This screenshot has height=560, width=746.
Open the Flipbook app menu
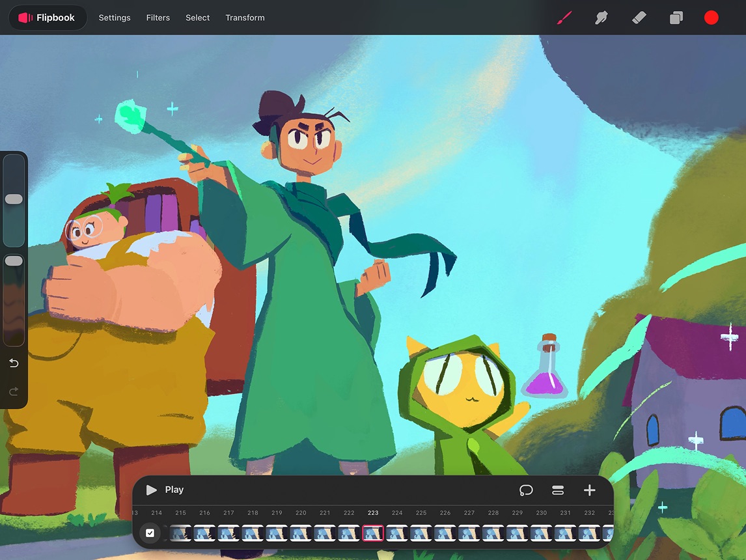coord(48,18)
